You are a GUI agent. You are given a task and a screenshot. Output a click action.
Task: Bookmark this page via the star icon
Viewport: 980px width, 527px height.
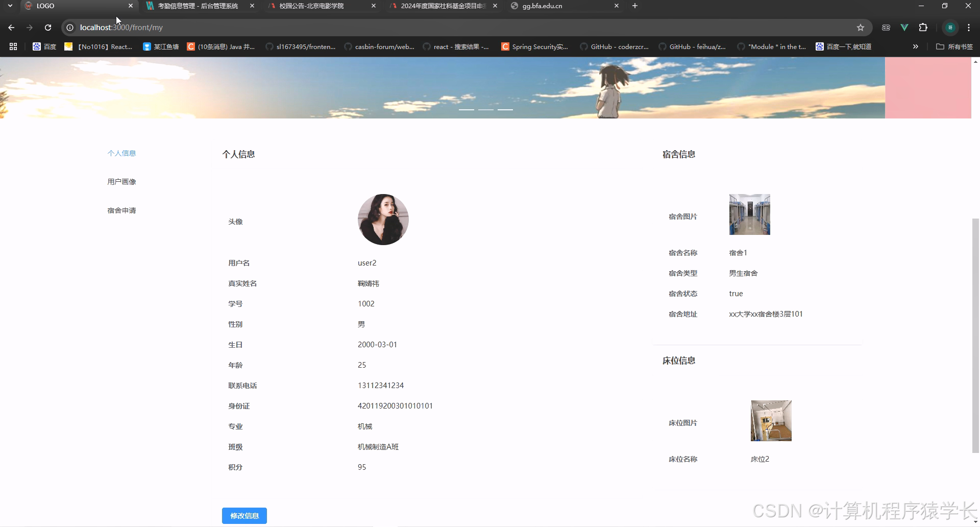click(861, 27)
